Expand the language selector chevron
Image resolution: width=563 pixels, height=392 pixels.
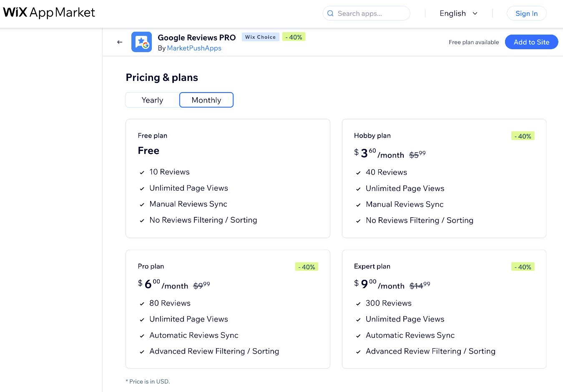475,13
